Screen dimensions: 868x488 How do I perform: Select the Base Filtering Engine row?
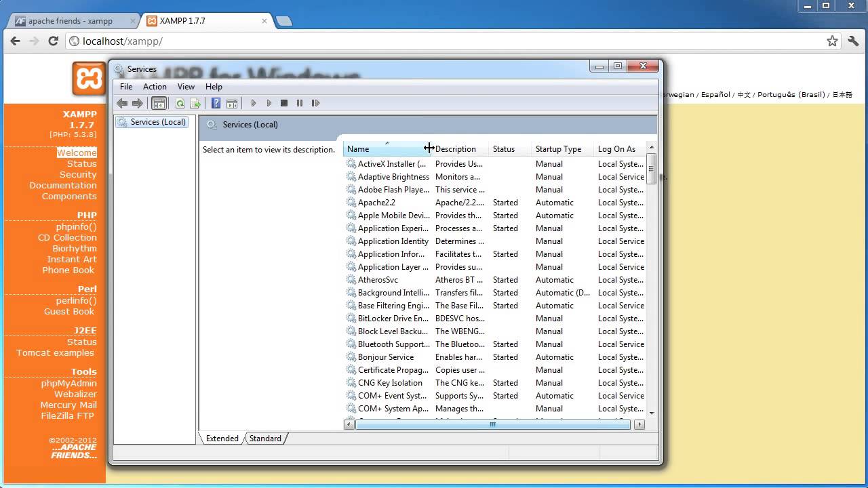(x=495, y=306)
